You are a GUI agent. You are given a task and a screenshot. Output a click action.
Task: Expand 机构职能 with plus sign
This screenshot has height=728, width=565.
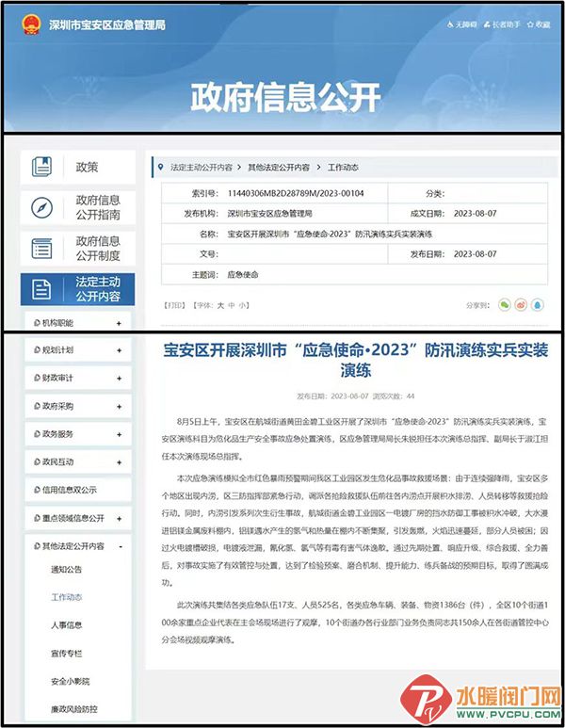(120, 323)
